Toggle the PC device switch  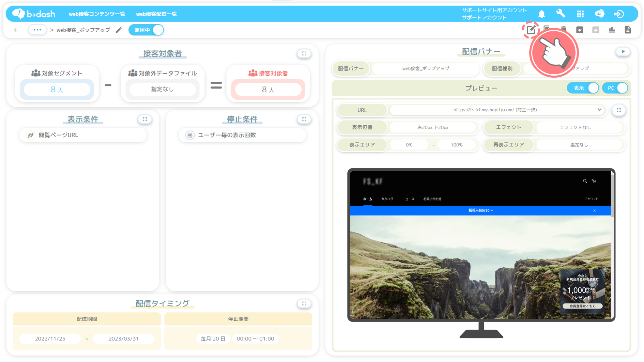[x=615, y=88]
